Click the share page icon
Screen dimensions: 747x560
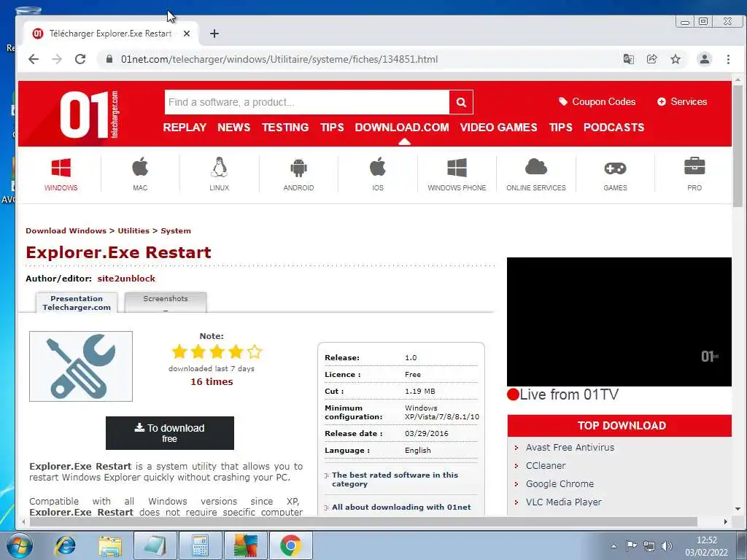coord(651,59)
